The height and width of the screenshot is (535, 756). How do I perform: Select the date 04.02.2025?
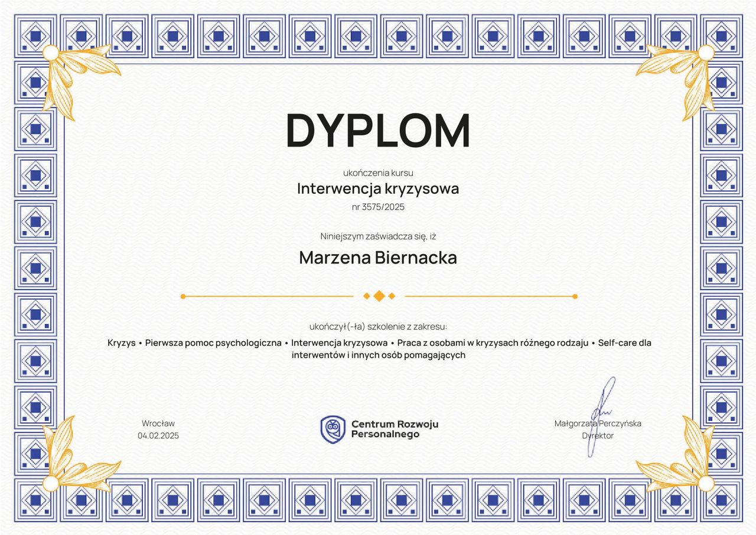pos(158,436)
